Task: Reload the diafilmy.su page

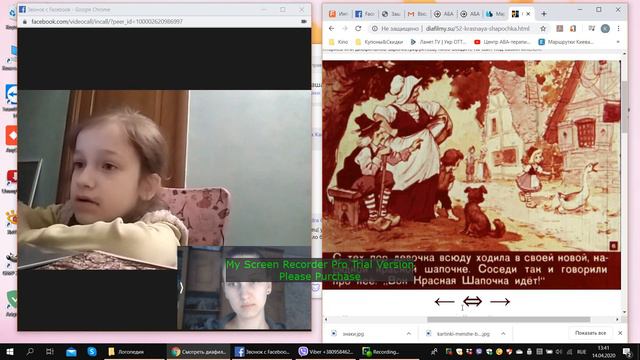Action: coord(358,29)
